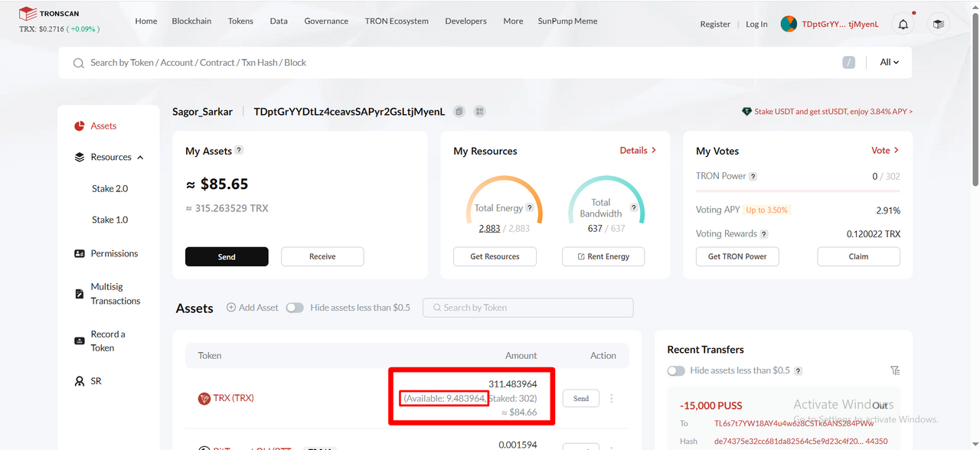
Task: Click the search magnifier icon
Action: (78, 64)
